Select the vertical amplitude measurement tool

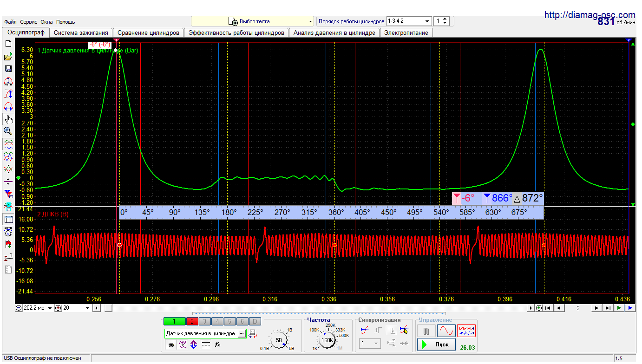click(8, 94)
